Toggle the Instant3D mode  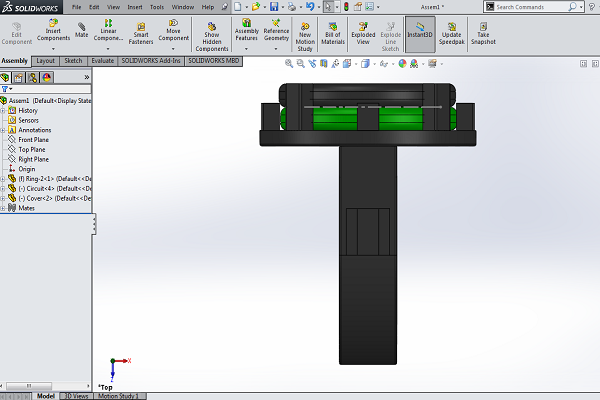(420, 34)
